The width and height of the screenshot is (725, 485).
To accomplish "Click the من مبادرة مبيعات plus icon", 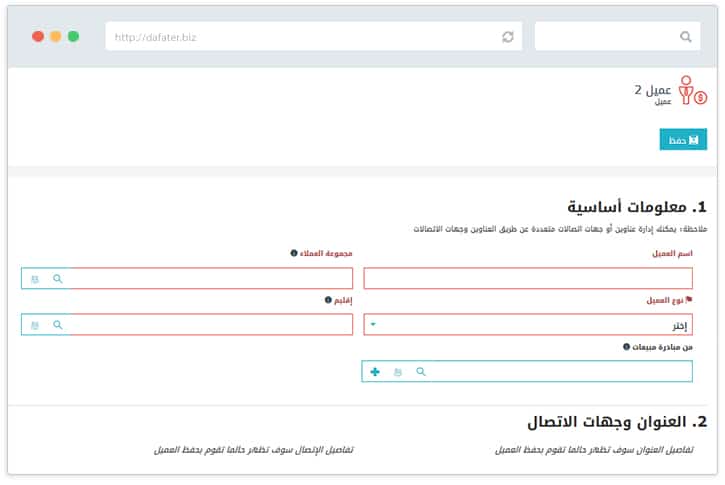I will click(375, 372).
